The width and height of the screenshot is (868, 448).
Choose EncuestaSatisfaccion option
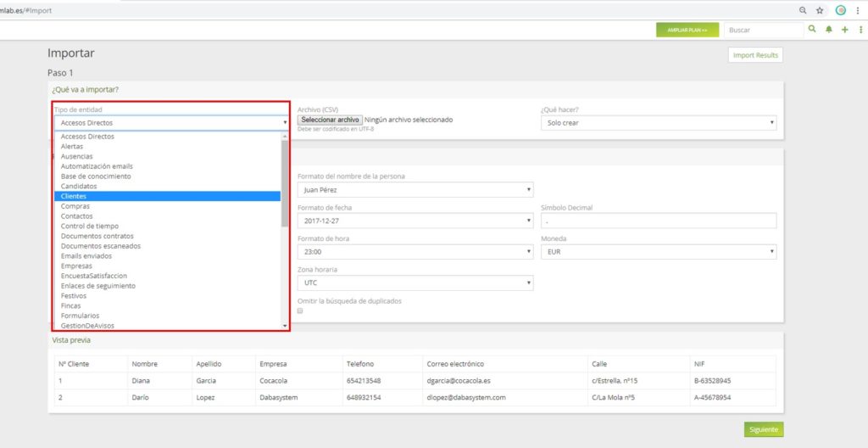pos(168,276)
